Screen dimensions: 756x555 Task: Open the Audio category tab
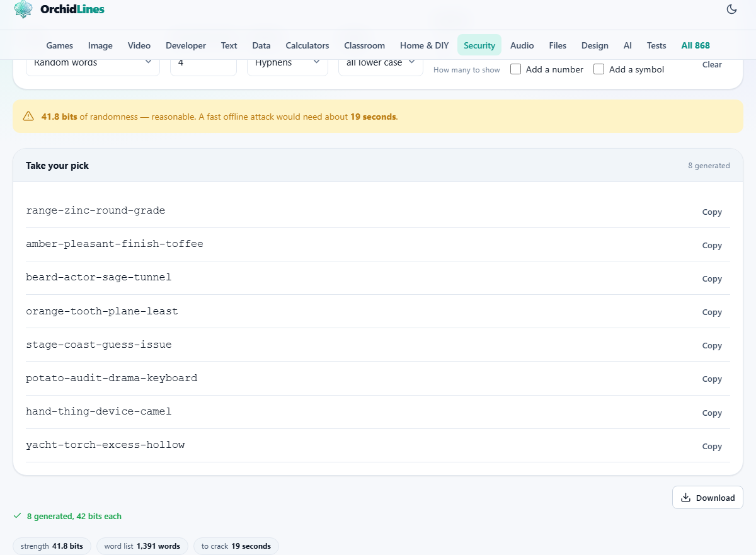[522, 45]
